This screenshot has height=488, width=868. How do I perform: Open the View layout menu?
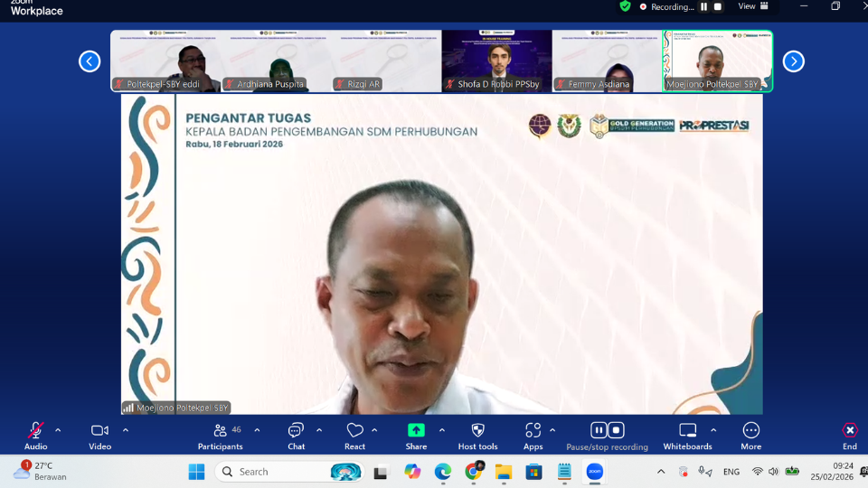(x=753, y=6)
